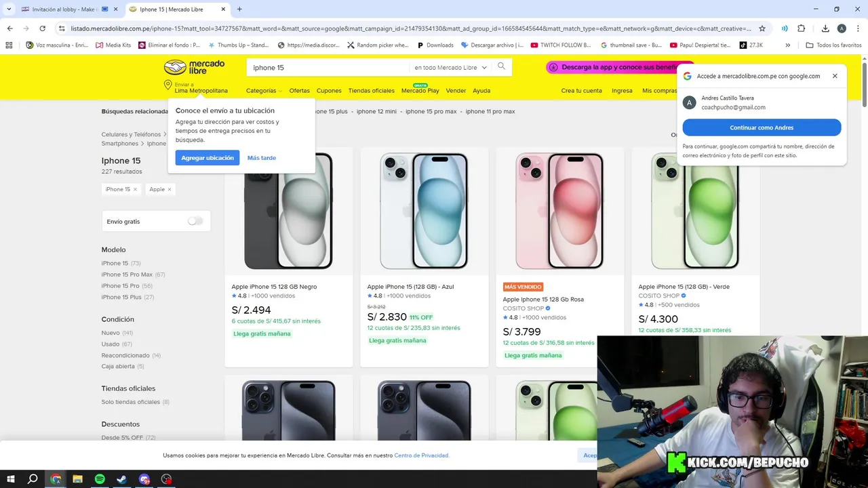Click the Agregar ubicación button
The height and width of the screenshot is (488, 868).
tap(208, 157)
